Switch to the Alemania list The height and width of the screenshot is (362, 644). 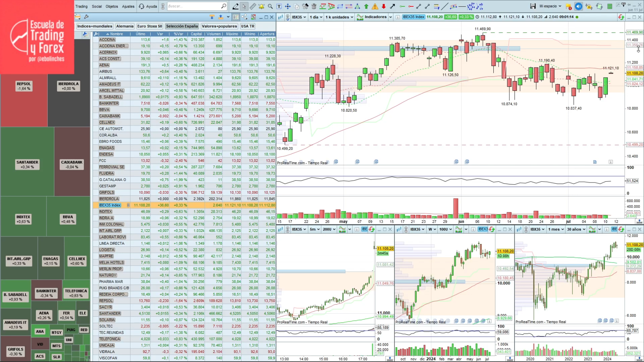click(x=125, y=26)
